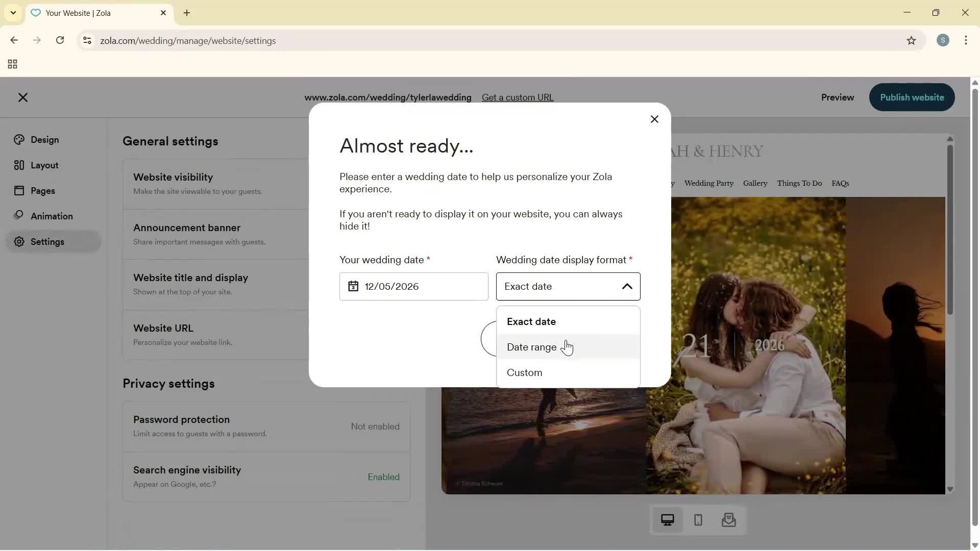
Task: Open the Pages panel in sidebar
Action: point(19,190)
